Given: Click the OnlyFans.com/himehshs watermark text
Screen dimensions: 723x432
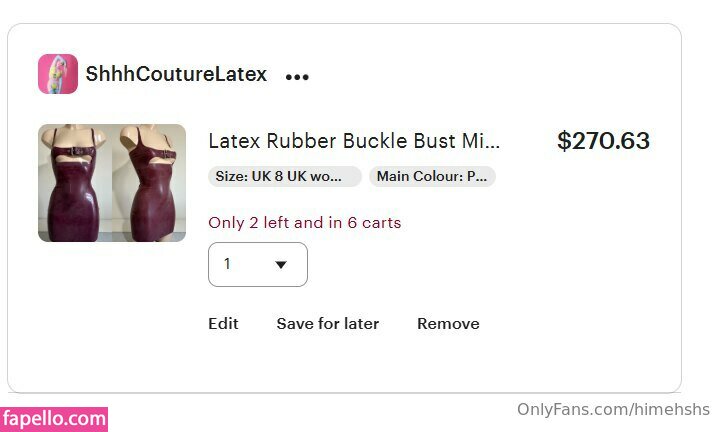Looking at the screenshot, I should pyautogui.click(x=613, y=409).
